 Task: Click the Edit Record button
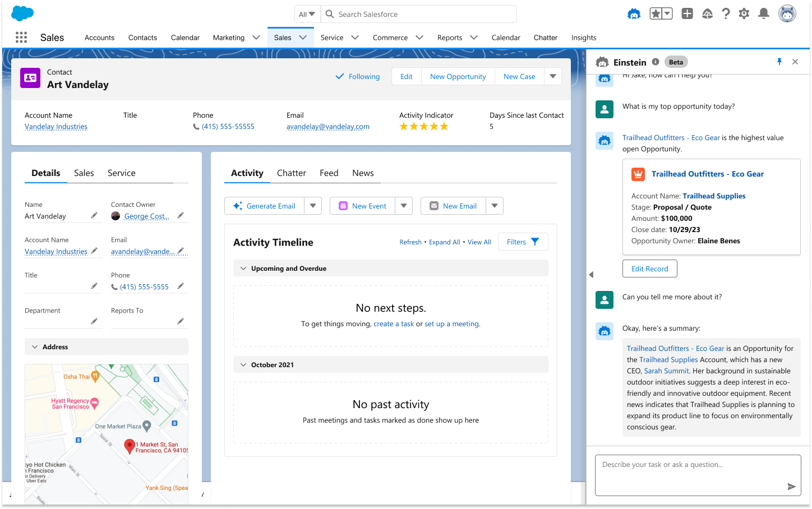[x=650, y=269]
